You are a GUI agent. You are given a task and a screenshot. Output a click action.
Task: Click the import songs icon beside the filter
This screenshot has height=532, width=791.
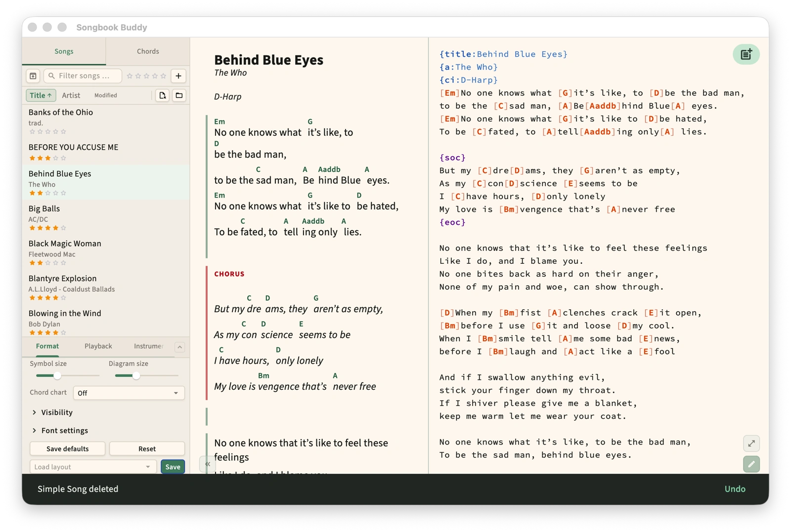coord(33,76)
